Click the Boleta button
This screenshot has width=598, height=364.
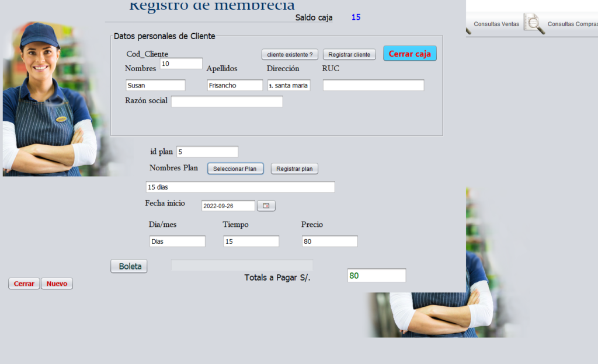(128, 265)
